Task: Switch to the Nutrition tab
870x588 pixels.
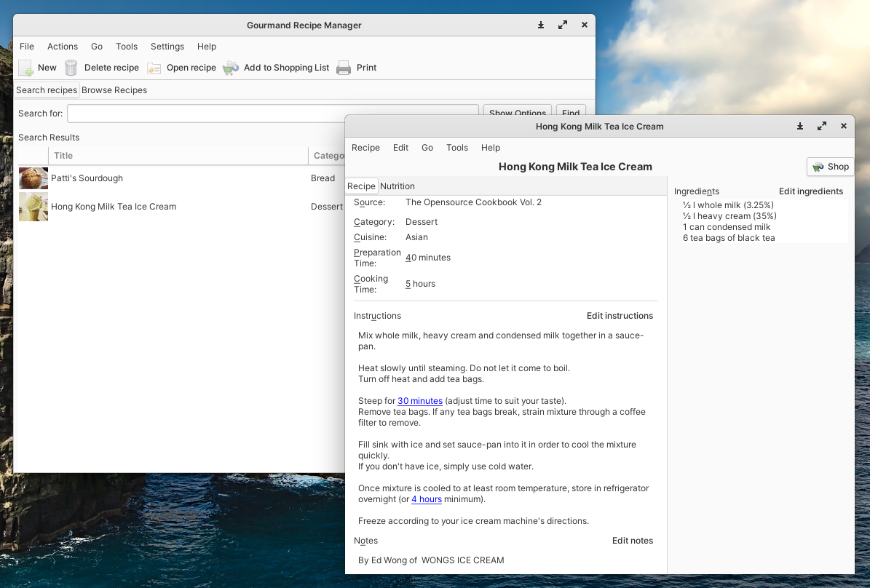Action: [x=398, y=186]
